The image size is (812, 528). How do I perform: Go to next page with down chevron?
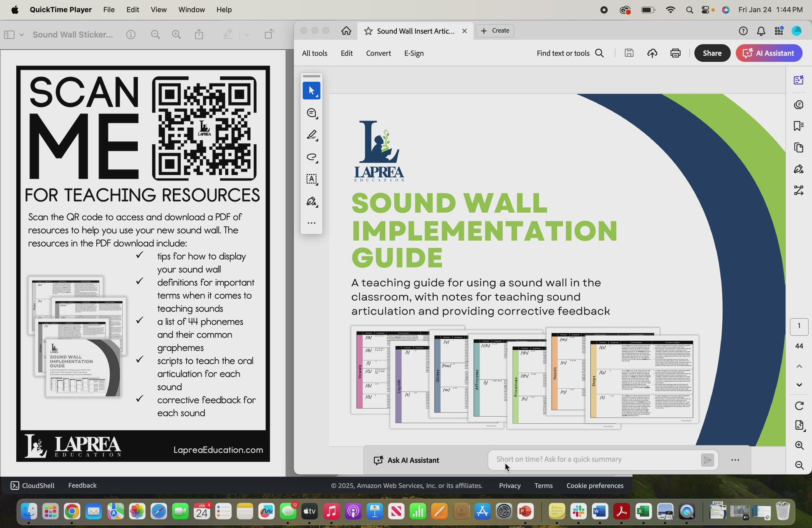coord(799,385)
